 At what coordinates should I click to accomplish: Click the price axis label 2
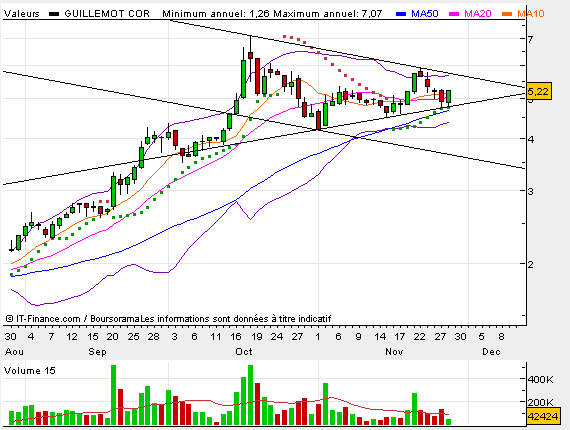tap(531, 264)
